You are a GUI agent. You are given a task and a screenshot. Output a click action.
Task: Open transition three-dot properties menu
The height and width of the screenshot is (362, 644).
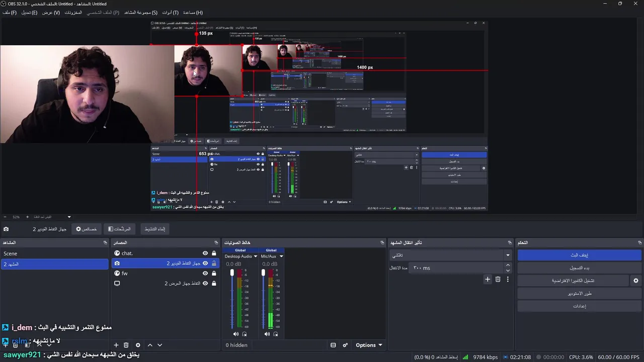508,279
